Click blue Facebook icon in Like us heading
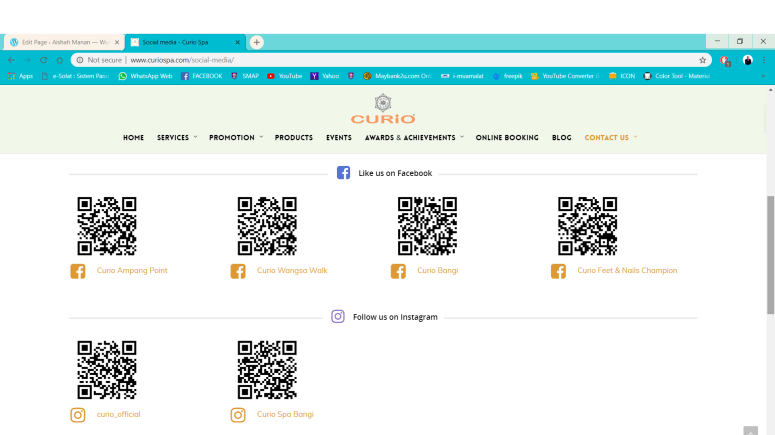 pos(344,173)
